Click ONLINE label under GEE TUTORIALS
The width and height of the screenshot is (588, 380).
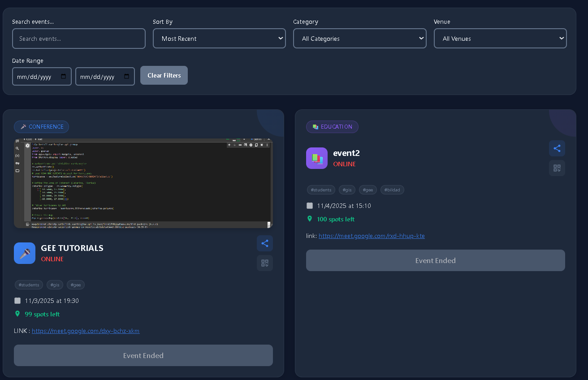pyautogui.click(x=52, y=259)
